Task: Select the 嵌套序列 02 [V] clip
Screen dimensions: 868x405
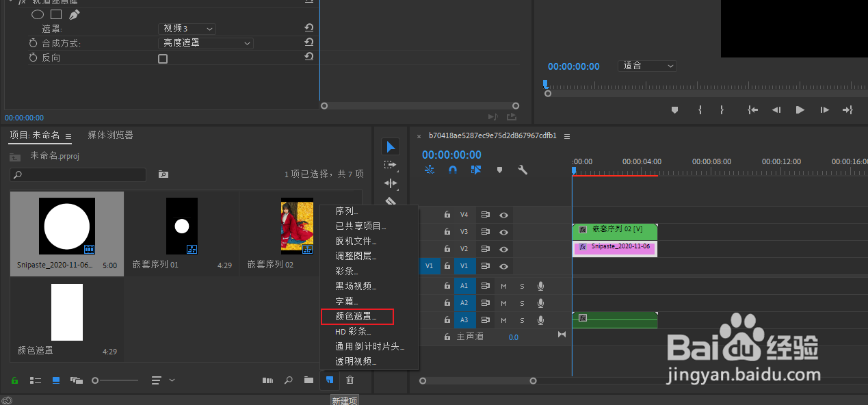Action: click(615, 232)
